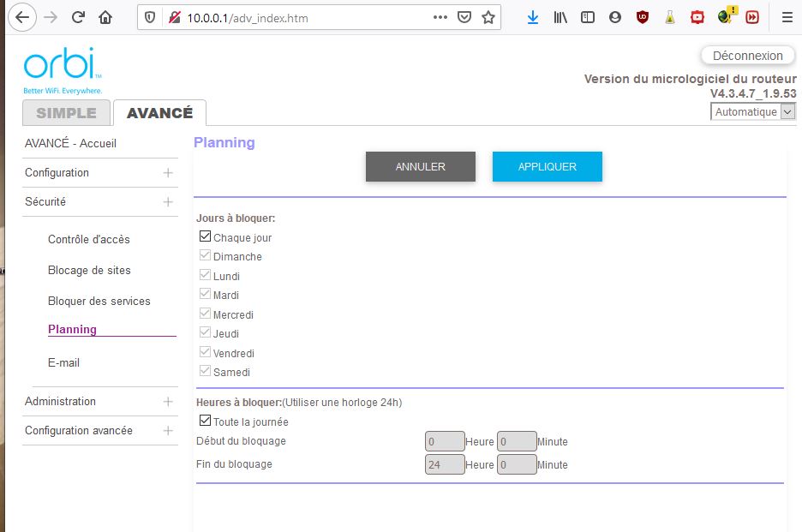Open the Firefox downloads panel
802x532 pixels.
click(533, 17)
